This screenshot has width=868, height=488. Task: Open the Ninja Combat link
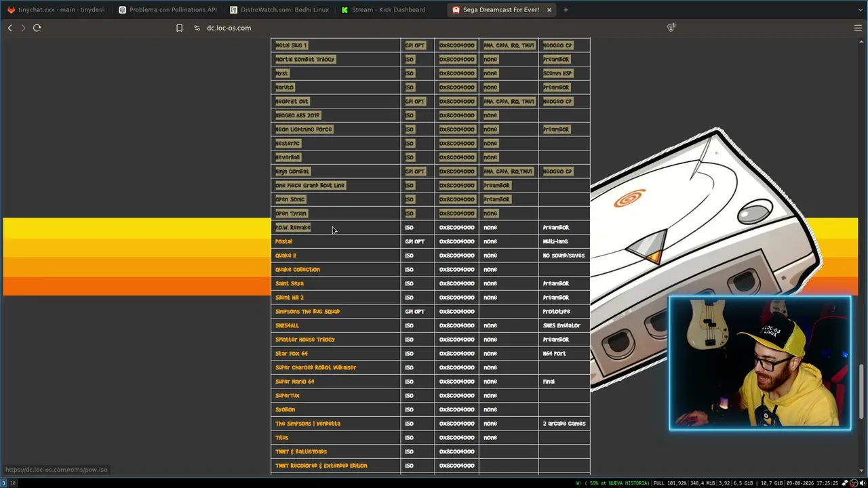[292, 171]
